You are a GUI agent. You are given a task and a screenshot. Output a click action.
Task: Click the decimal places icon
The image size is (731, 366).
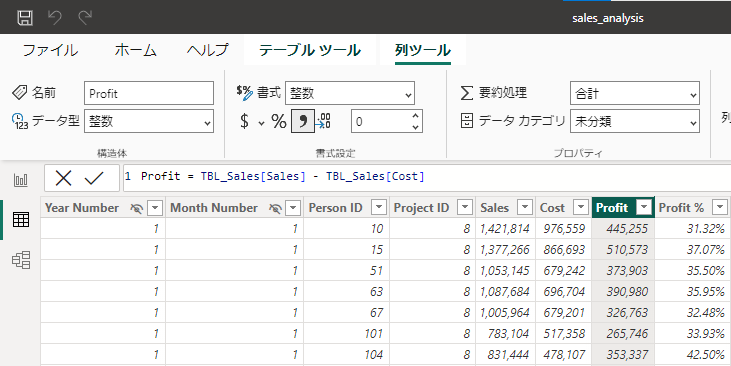pos(323,121)
